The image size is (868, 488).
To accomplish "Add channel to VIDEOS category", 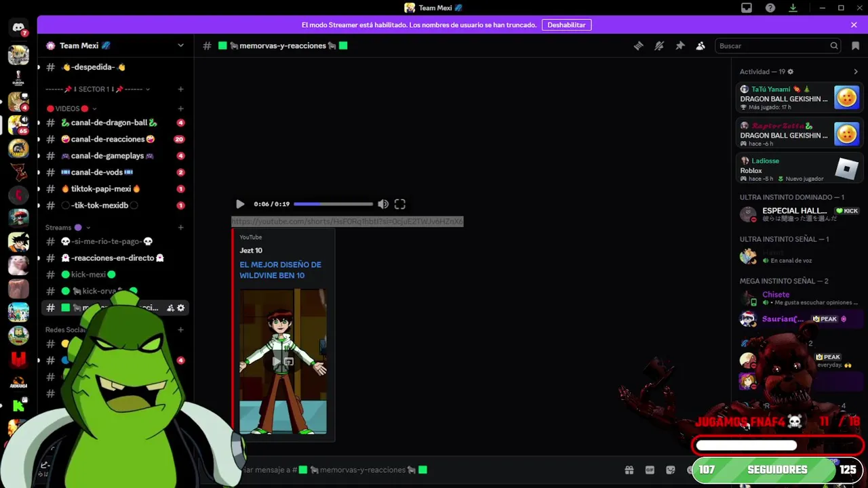I will click(180, 108).
